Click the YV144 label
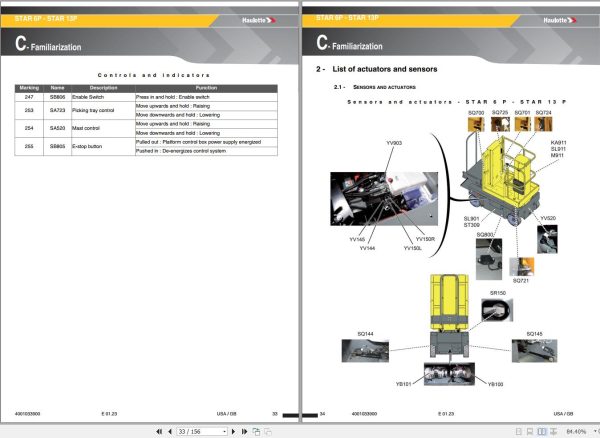Image resolution: width=600 pixels, height=438 pixels. (367, 248)
